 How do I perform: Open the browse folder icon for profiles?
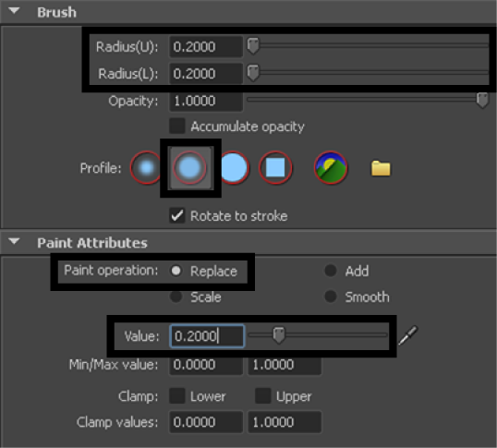coord(381,168)
